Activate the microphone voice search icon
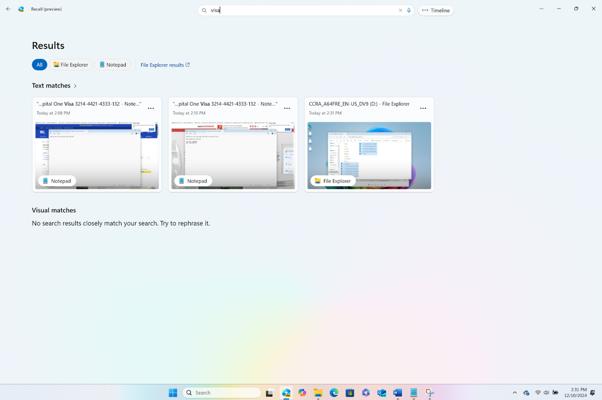Image resolution: width=602 pixels, height=400 pixels. click(409, 10)
